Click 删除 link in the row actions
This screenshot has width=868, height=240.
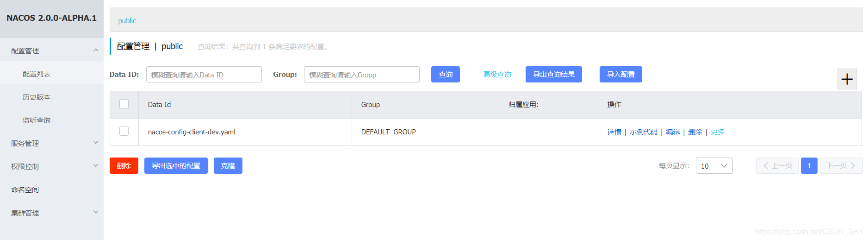click(x=695, y=132)
